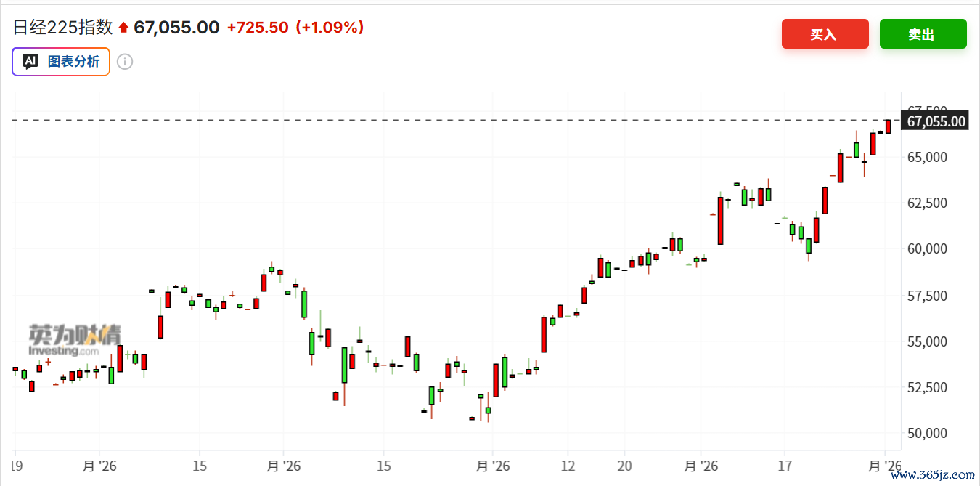The image size is (980, 486).
Task: Click the red up-arrow icon next to the index price
Action: click(123, 28)
